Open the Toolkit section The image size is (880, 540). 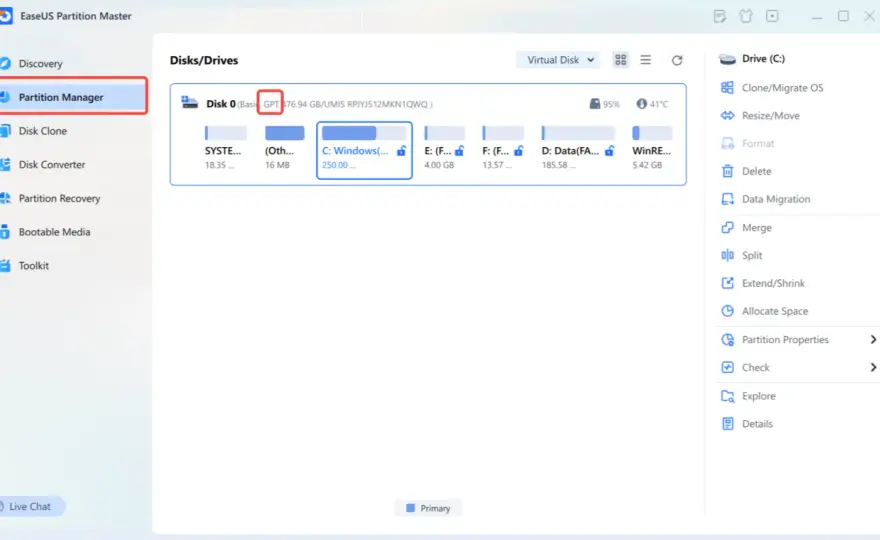click(x=34, y=266)
